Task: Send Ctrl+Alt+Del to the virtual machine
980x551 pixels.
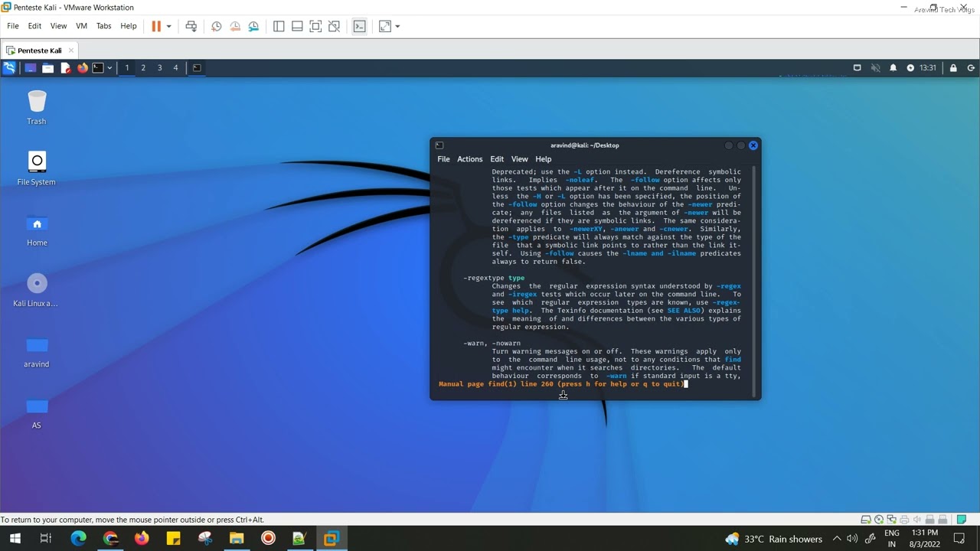Action: coord(191,26)
